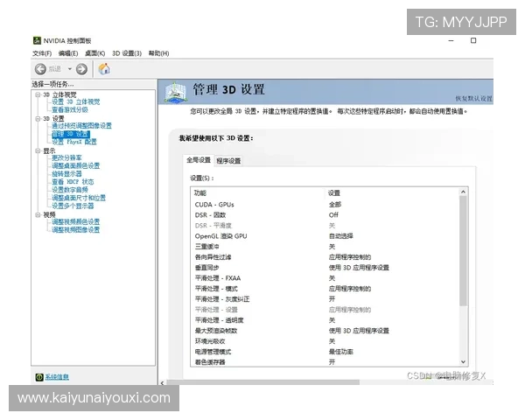This screenshot has width=525, height=420.
Task: Open the 文件(F) menu
Action: [42, 53]
